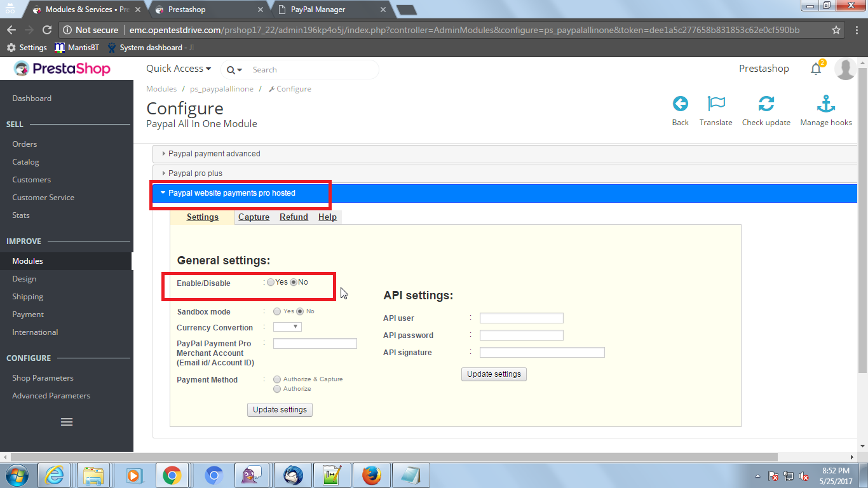Switch to the Prestashop browser tab
The width and height of the screenshot is (868, 488).
click(208, 10)
